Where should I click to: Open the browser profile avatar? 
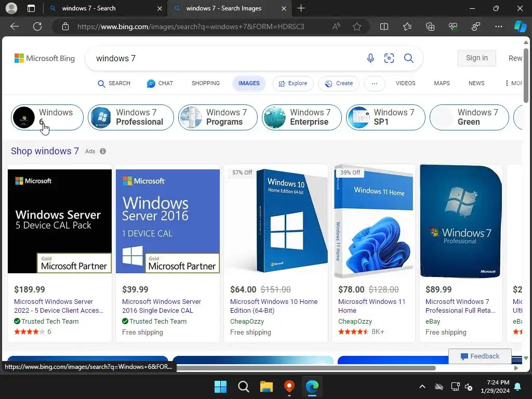(11, 8)
